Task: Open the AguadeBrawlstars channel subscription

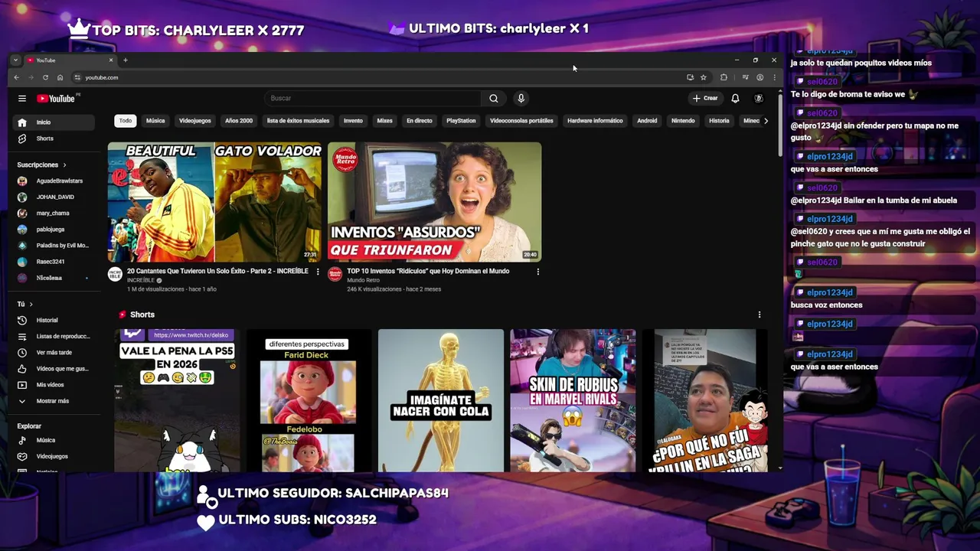Action: point(54,181)
